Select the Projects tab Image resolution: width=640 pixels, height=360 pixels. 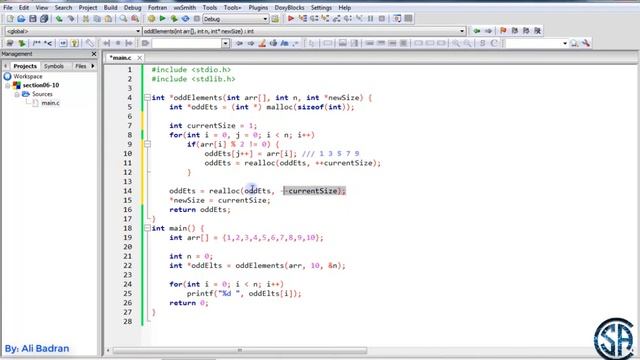tap(25, 66)
